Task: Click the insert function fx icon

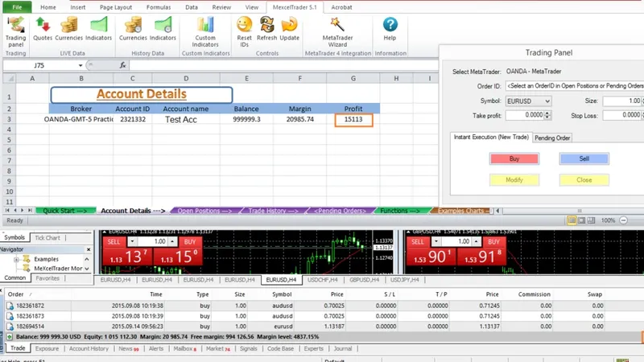Action: click(122, 65)
